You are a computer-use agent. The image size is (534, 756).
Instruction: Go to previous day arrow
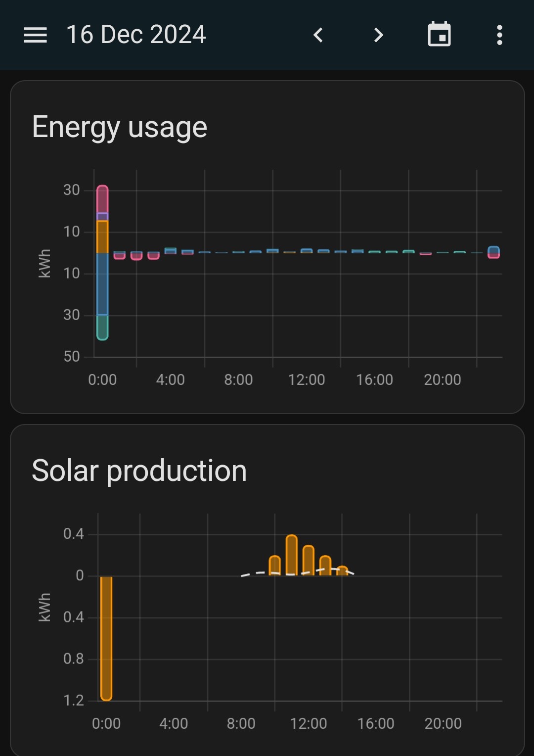pos(318,35)
